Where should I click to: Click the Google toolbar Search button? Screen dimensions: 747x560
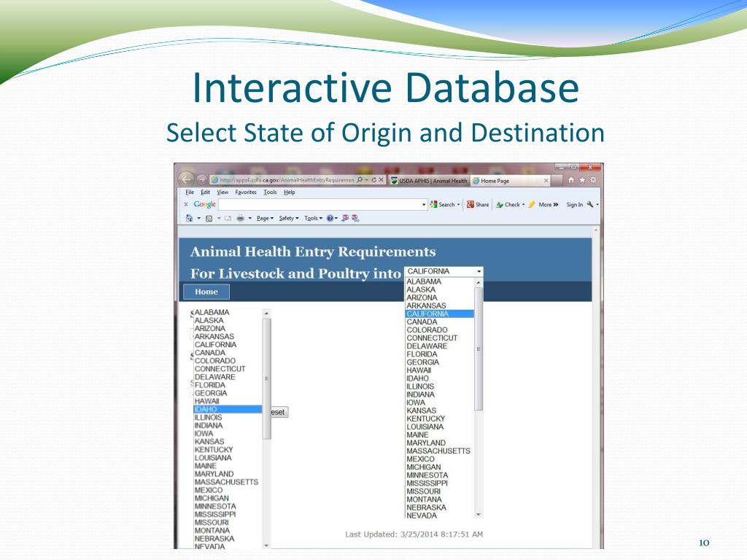(x=443, y=204)
